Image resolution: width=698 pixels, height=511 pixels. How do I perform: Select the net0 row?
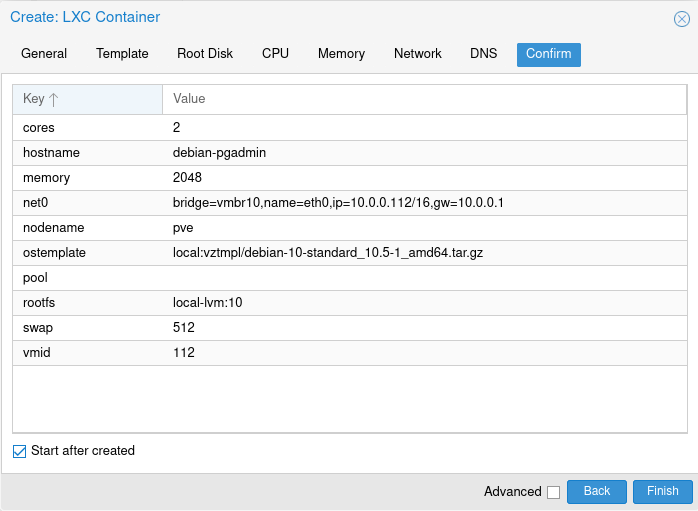click(350, 203)
